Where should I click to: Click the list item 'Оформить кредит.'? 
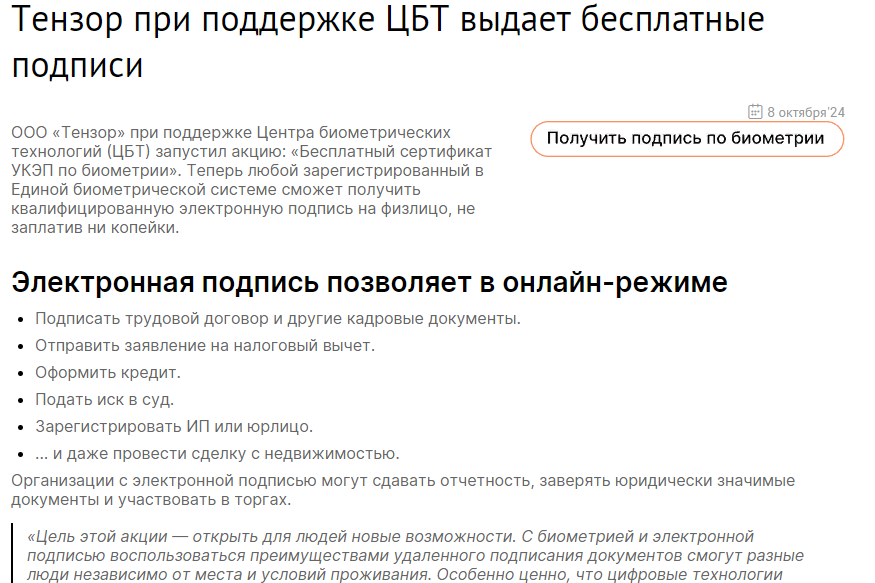108,373
